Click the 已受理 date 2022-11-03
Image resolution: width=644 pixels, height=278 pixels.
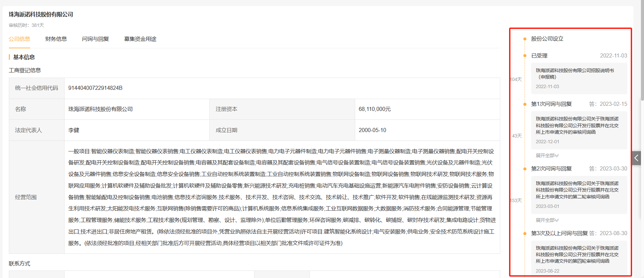click(613, 56)
